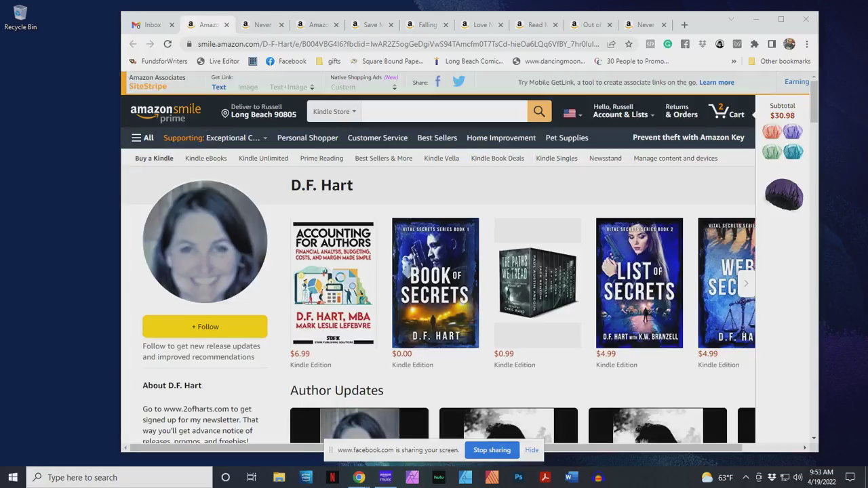
Task: Open List of Secrets book cover
Action: [639, 283]
